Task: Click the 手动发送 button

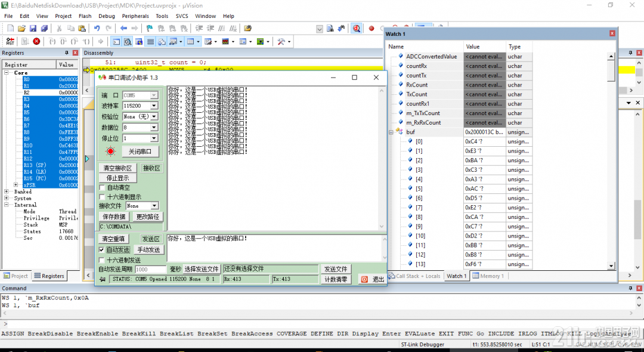Action: pos(148,250)
